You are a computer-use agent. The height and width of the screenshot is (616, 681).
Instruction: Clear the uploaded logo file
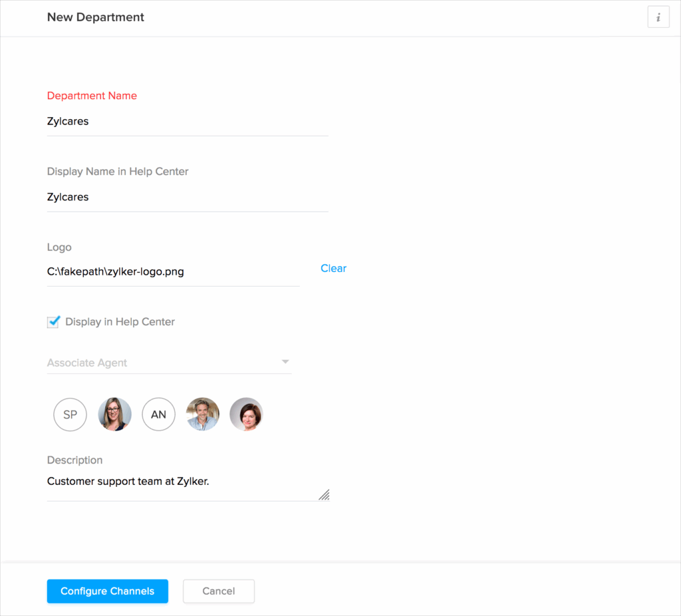point(334,269)
